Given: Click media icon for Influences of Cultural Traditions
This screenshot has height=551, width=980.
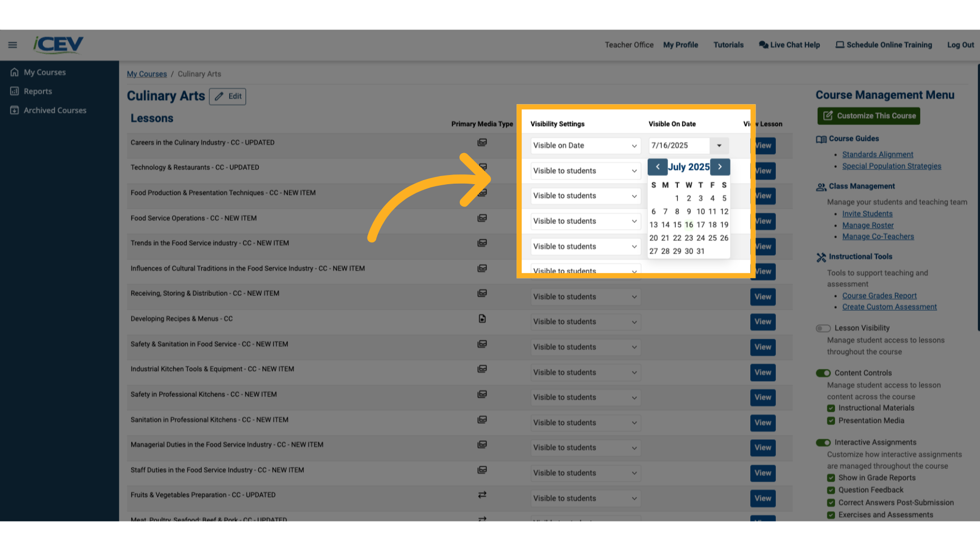Looking at the screenshot, I should [482, 268].
